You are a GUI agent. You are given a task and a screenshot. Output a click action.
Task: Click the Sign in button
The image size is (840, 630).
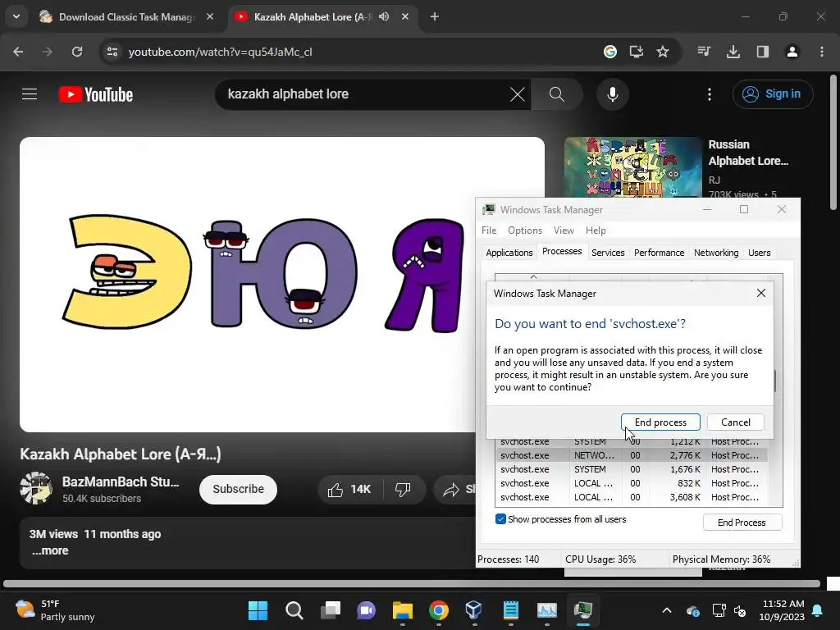773,94
